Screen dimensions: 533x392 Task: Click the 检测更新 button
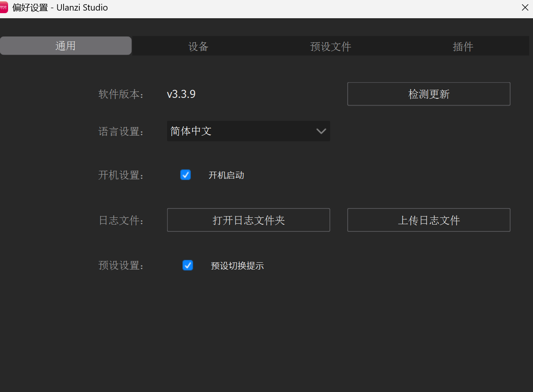(429, 94)
